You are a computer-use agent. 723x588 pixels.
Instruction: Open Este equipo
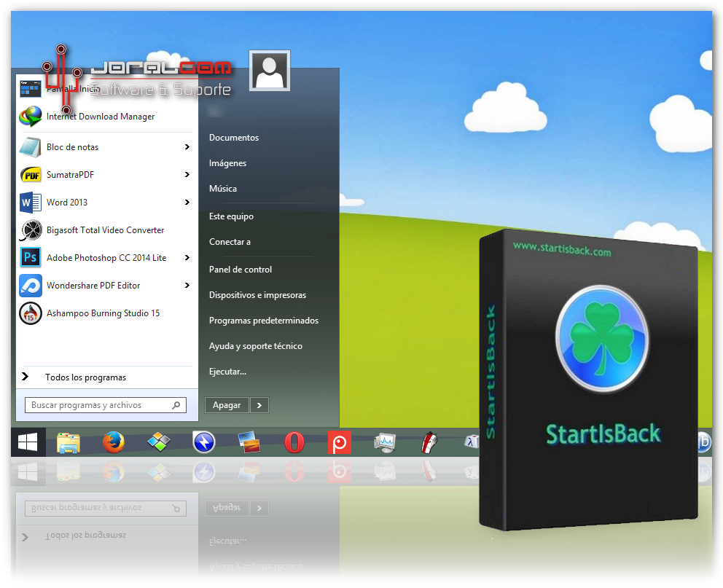coord(231,216)
